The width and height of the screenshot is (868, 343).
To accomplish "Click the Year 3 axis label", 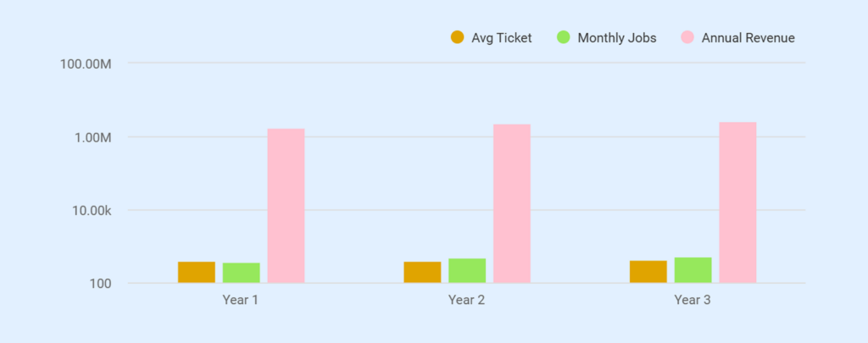I will pyautogui.click(x=693, y=300).
